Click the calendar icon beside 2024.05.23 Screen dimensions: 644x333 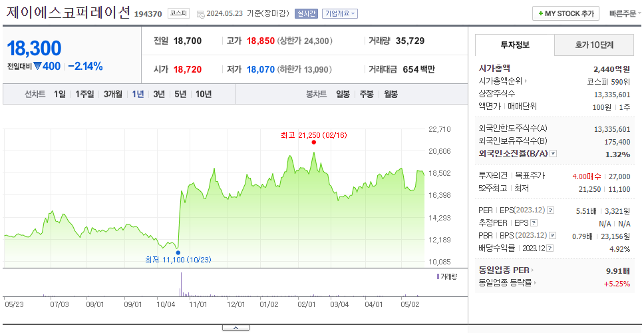pos(201,14)
